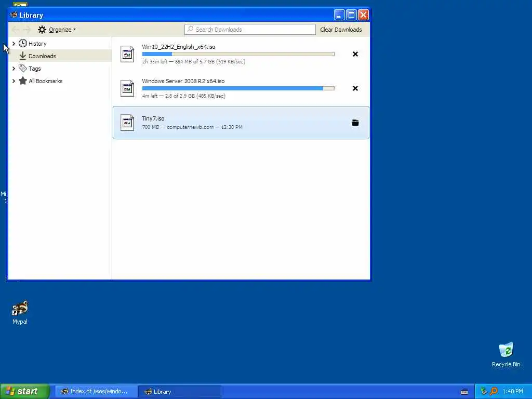532x399 pixels.
Task: Switch to 'Index of /isos/windo...' taskbar window
Action: tap(96, 392)
